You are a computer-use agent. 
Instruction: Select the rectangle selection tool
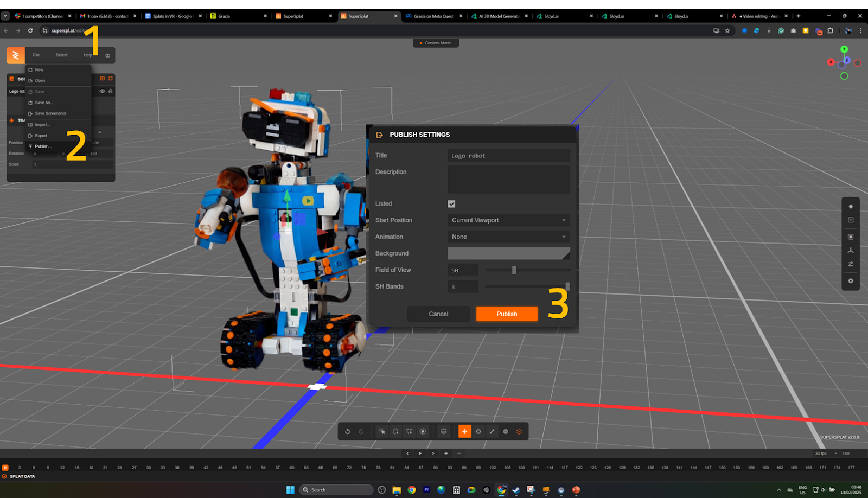[x=382, y=431]
